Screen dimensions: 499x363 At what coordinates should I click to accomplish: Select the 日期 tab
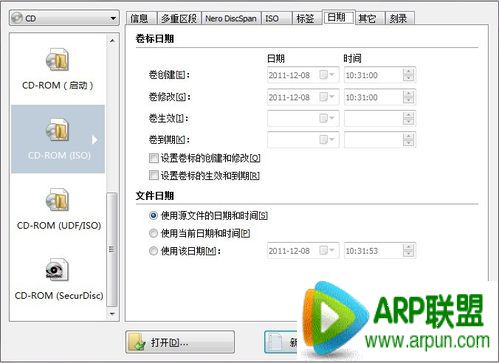coord(338,17)
